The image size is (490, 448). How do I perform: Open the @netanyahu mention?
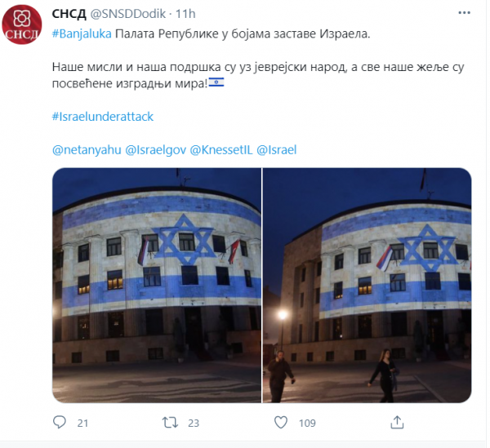click(x=87, y=150)
